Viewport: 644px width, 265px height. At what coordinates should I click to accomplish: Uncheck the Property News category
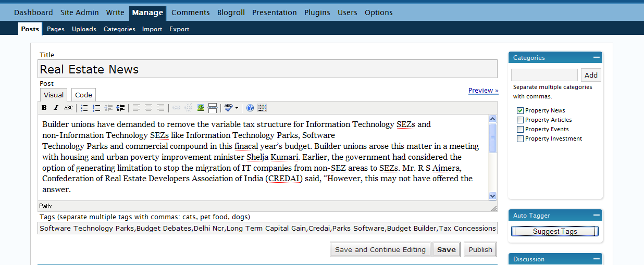pyautogui.click(x=520, y=110)
